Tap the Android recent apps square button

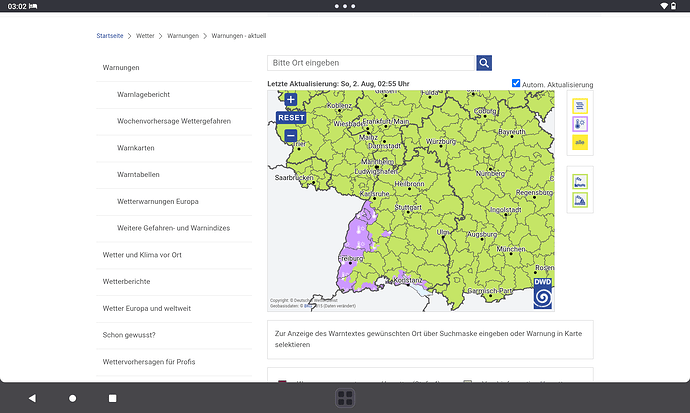[x=113, y=398]
